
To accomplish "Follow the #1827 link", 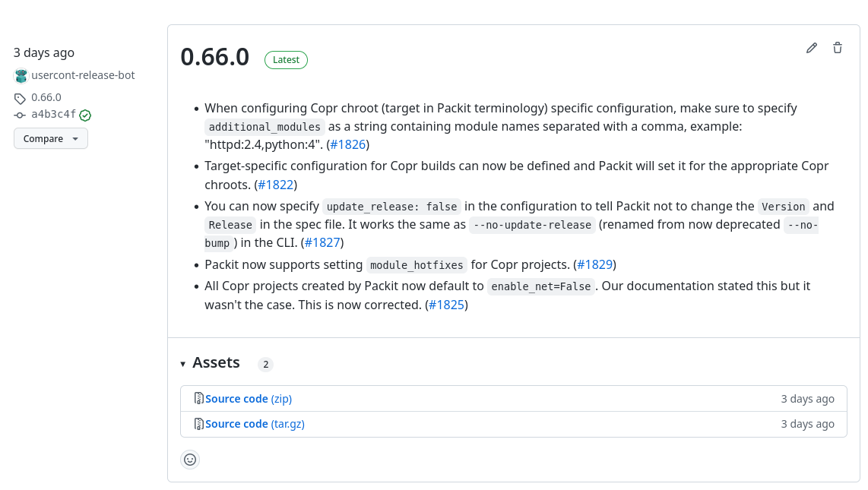I will point(322,242).
